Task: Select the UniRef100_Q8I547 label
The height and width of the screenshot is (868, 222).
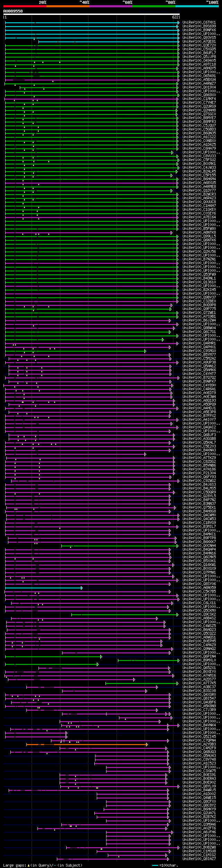Action: tap(199, 699)
